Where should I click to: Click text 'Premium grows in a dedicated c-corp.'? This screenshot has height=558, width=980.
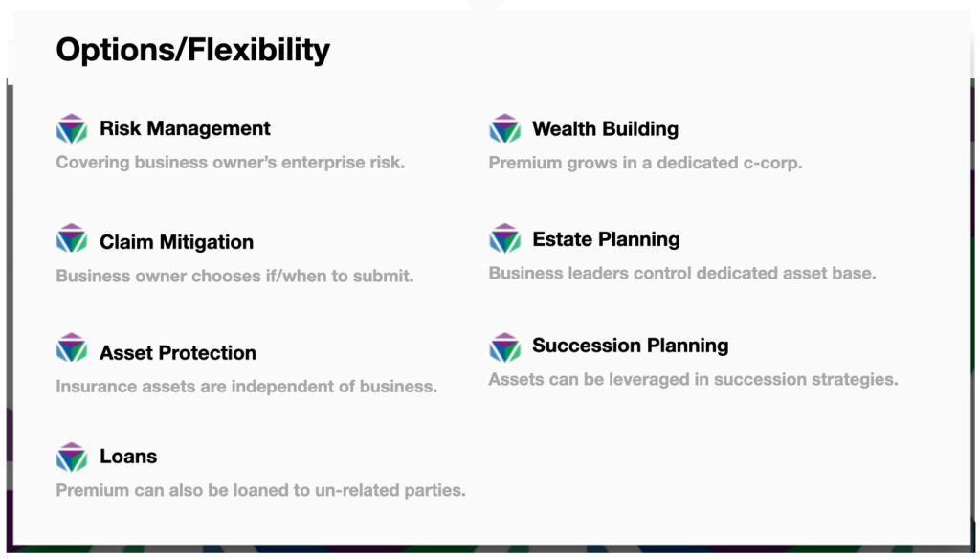(645, 163)
